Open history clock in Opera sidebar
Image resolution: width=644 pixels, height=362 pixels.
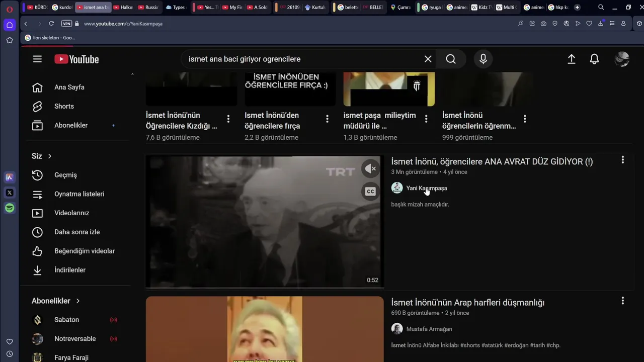(10, 354)
